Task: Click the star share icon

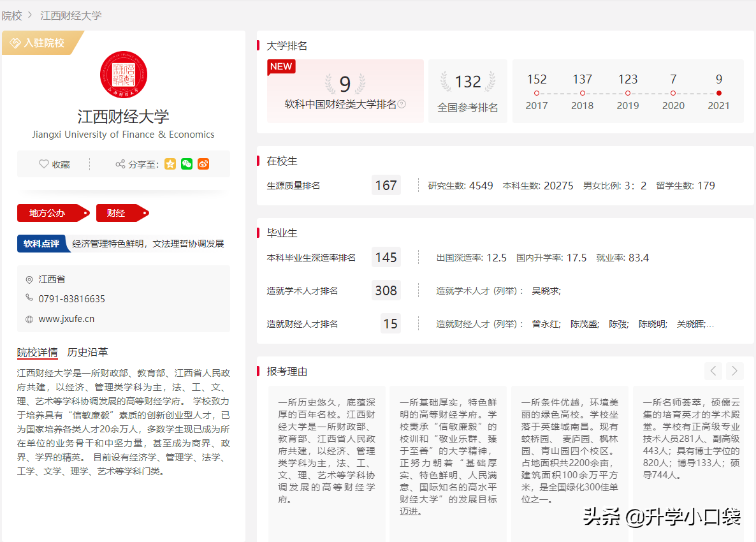Action: (x=170, y=164)
